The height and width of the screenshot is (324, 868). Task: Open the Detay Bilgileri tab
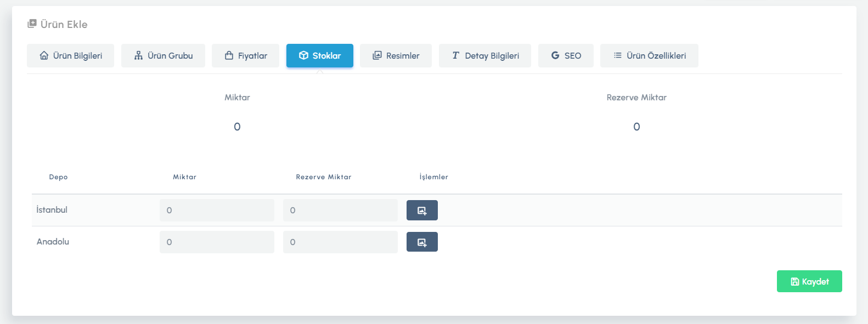(484, 56)
